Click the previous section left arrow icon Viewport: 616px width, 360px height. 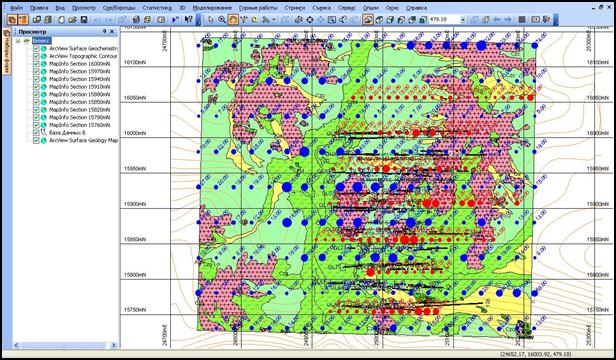coord(497,19)
